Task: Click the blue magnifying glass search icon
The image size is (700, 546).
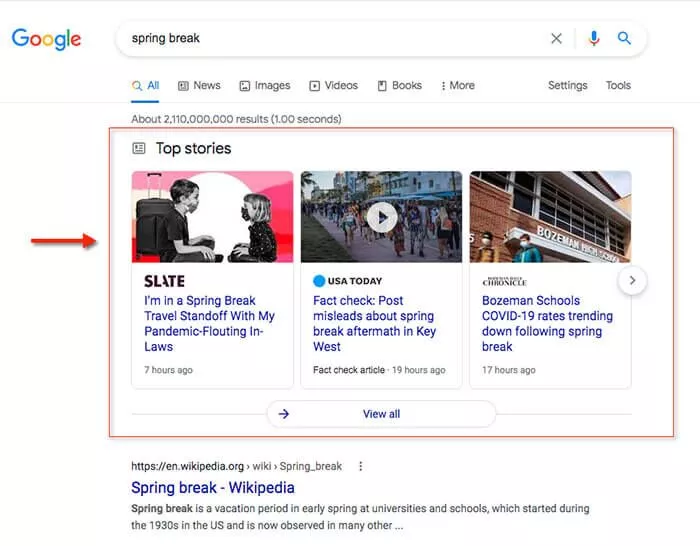Action: click(624, 39)
